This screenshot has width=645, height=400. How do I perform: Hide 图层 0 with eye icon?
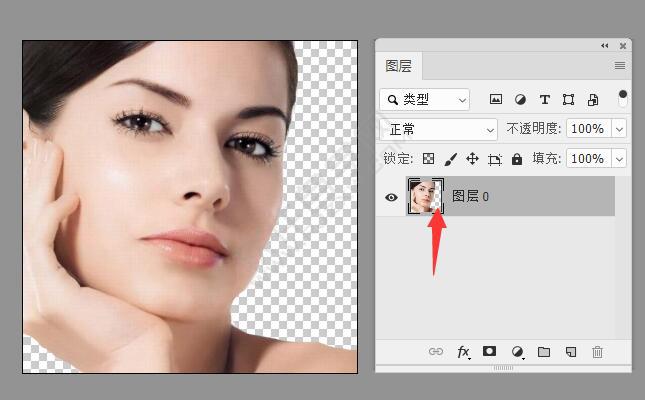[x=391, y=197]
